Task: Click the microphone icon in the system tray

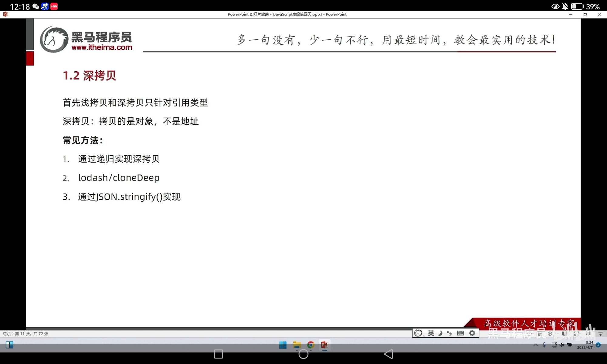Action: click(x=544, y=345)
